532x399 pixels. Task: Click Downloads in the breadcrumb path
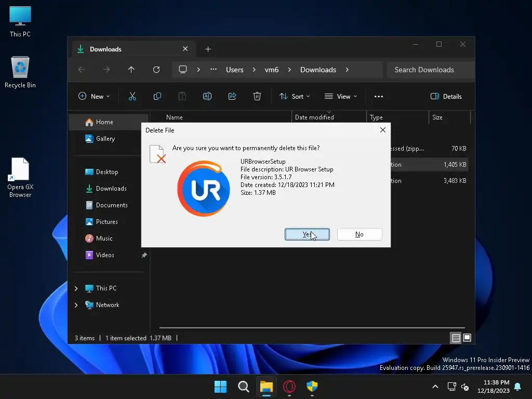(318, 70)
